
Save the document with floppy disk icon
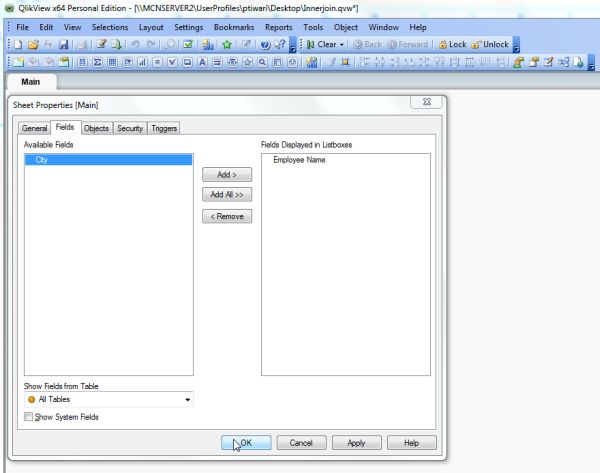point(64,44)
